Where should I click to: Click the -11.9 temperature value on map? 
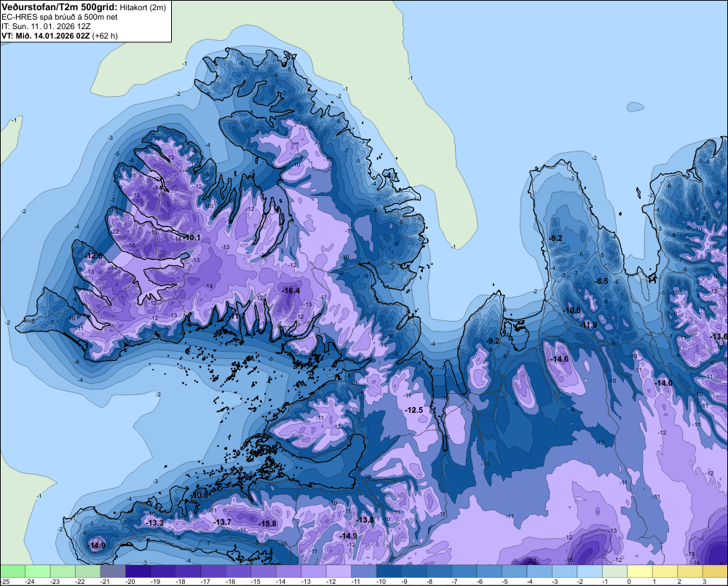coord(588,325)
